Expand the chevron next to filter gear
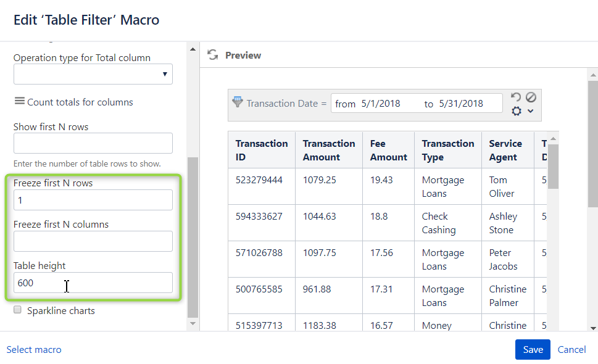This screenshot has height=364, width=598. [530, 112]
